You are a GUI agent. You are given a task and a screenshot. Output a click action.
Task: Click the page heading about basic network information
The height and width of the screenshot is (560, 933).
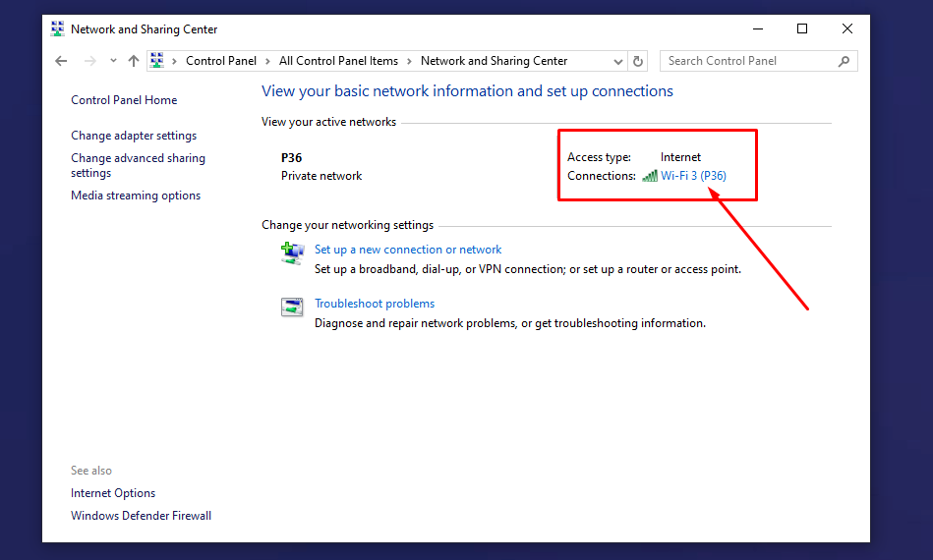pyautogui.click(x=467, y=91)
